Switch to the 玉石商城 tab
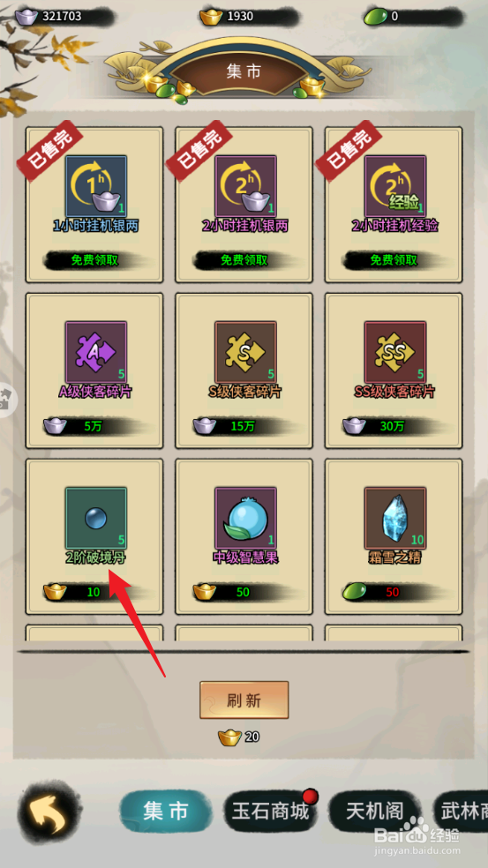The width and height of the screenshot is (488, 868). [270, 812]
